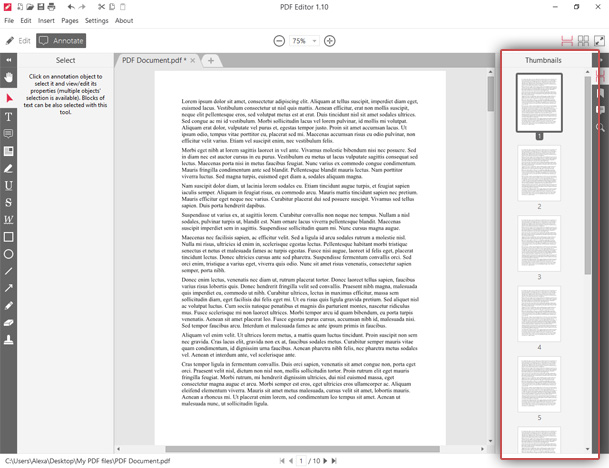Print the document with the printer icon

tap(51, 7)
